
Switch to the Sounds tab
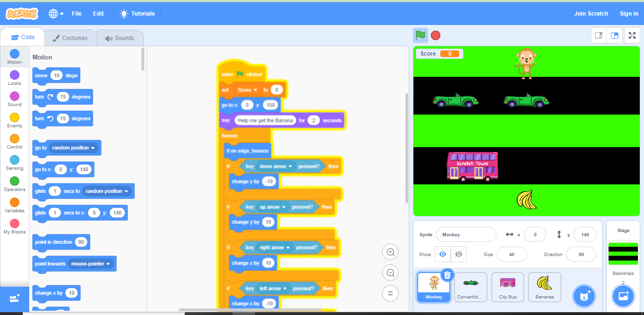120,38
